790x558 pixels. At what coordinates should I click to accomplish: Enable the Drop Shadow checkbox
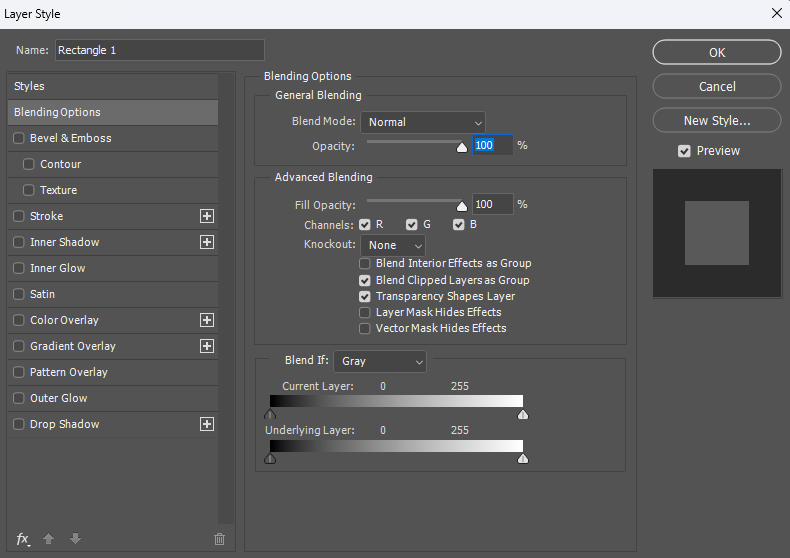[19, 424]
